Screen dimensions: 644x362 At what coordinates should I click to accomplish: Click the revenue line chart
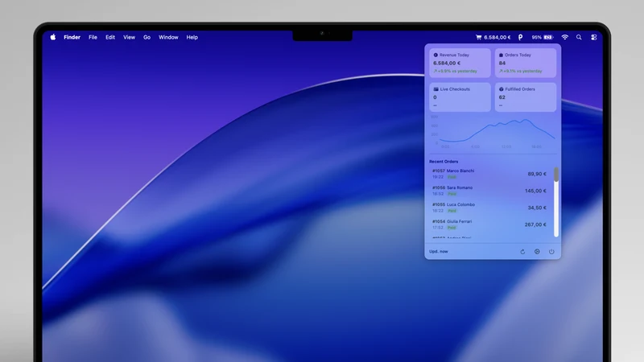coord(493,133)
